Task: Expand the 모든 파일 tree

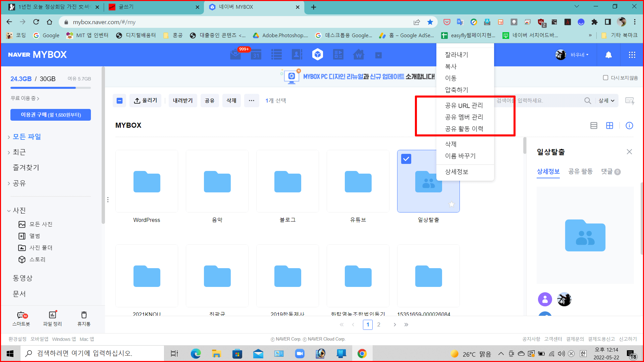Action: [x=9, y=137]
